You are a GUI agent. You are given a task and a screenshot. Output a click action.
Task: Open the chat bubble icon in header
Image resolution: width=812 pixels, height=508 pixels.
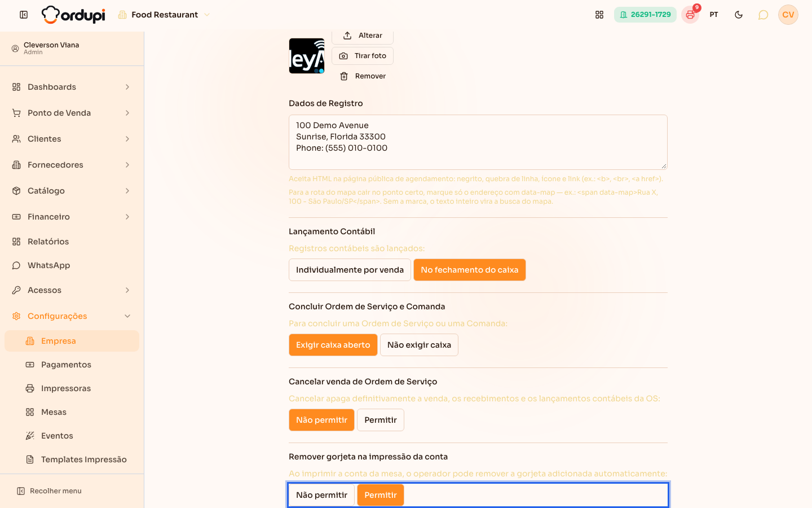(764, 15)
